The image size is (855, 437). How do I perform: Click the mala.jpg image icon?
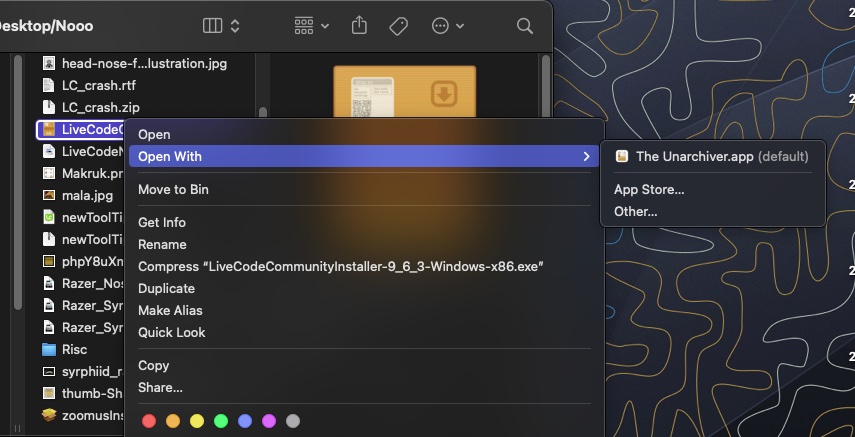point(49,195)
